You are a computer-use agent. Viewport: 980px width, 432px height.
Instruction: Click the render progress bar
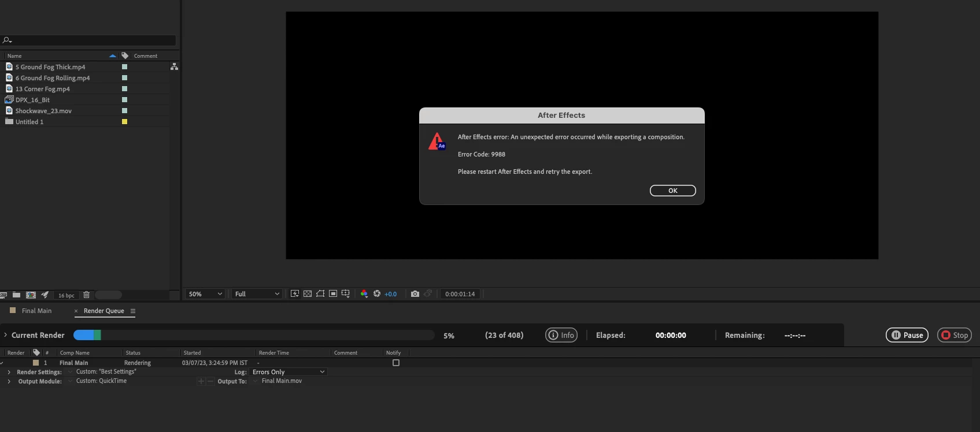[254, 335]
